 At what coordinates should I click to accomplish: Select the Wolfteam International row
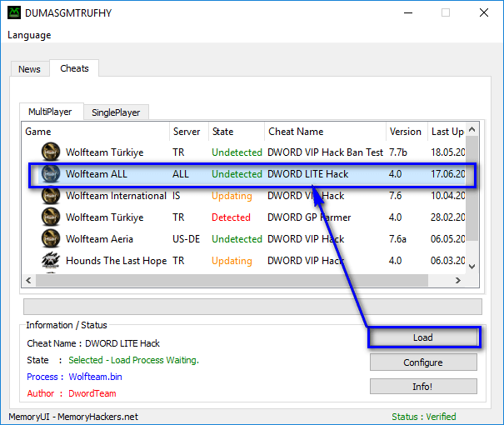[x=252, y=196]
